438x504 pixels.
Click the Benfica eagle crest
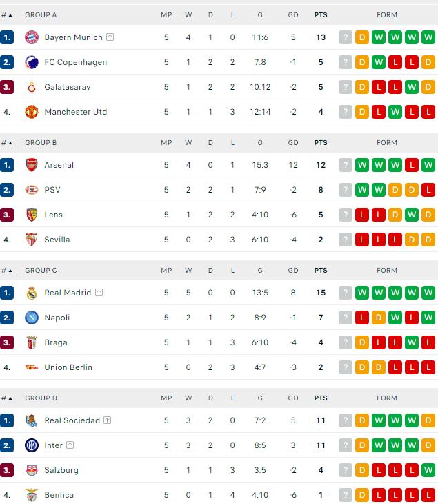pyautogui.click(x=31, y=495)
